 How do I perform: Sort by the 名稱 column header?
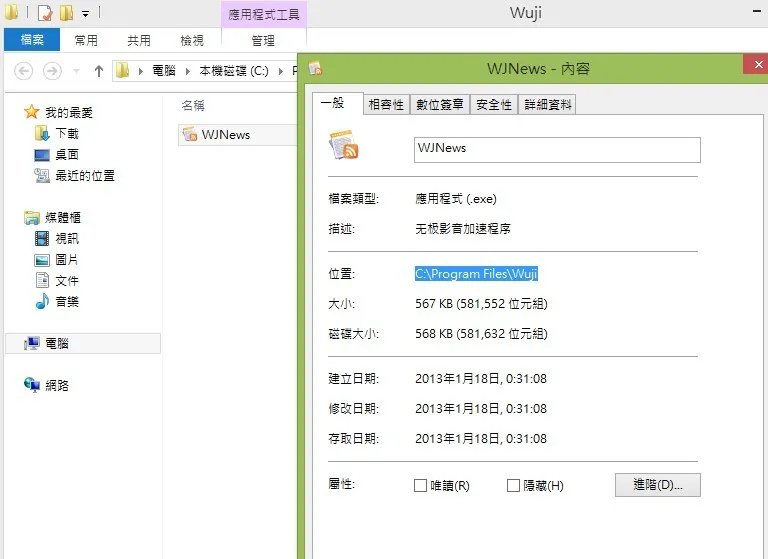point(193,105)
